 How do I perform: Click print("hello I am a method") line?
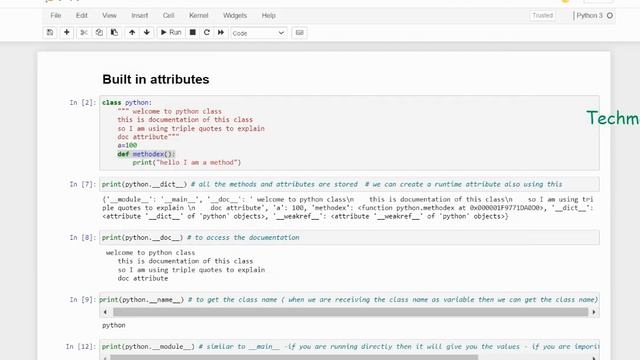[x=187, y=162]
